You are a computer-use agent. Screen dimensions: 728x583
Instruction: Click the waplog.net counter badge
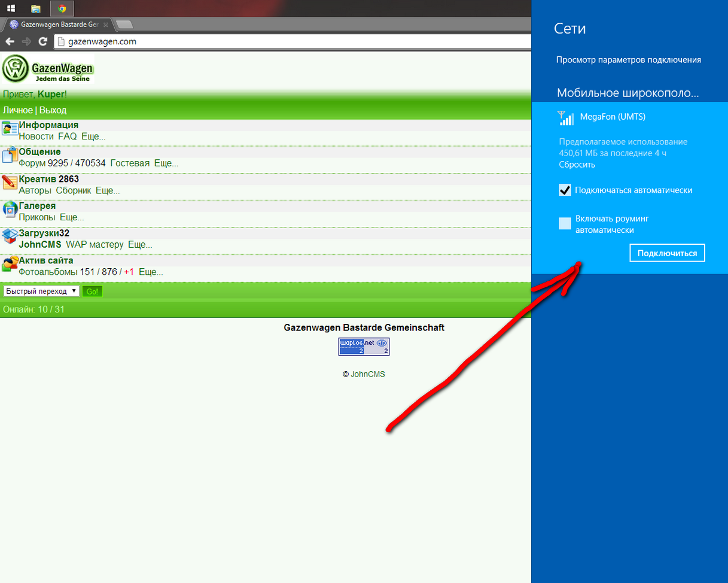click(x=364, y=347)
